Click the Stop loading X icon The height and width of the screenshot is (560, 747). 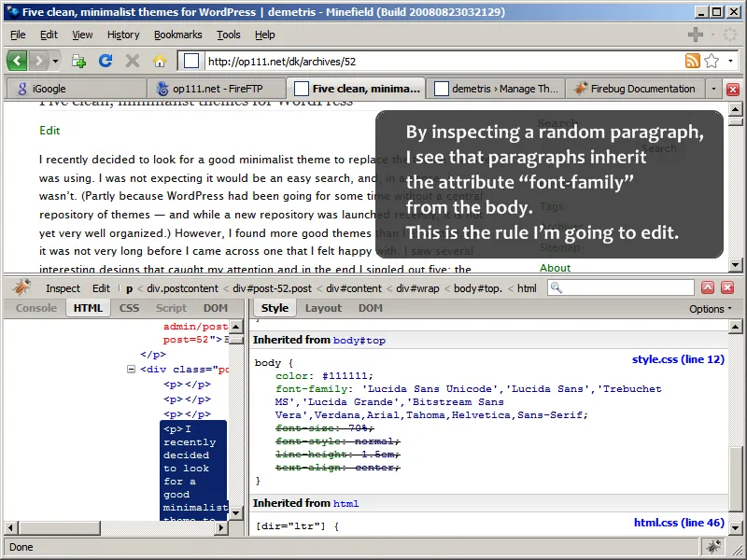pos(133,61)
